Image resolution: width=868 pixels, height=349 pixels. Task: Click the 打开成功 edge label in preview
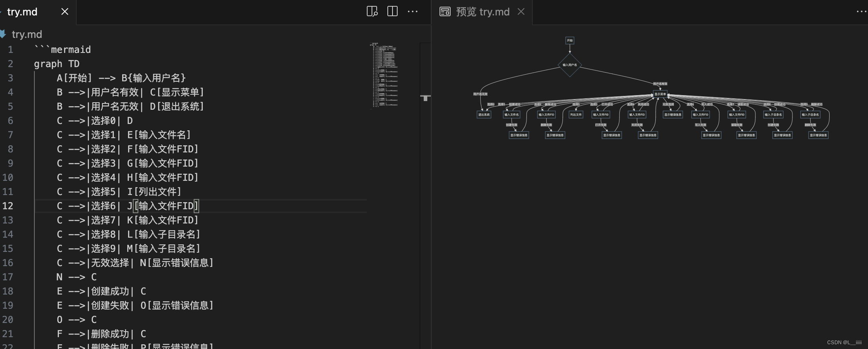pyautogui.click(x=607, y=104)
